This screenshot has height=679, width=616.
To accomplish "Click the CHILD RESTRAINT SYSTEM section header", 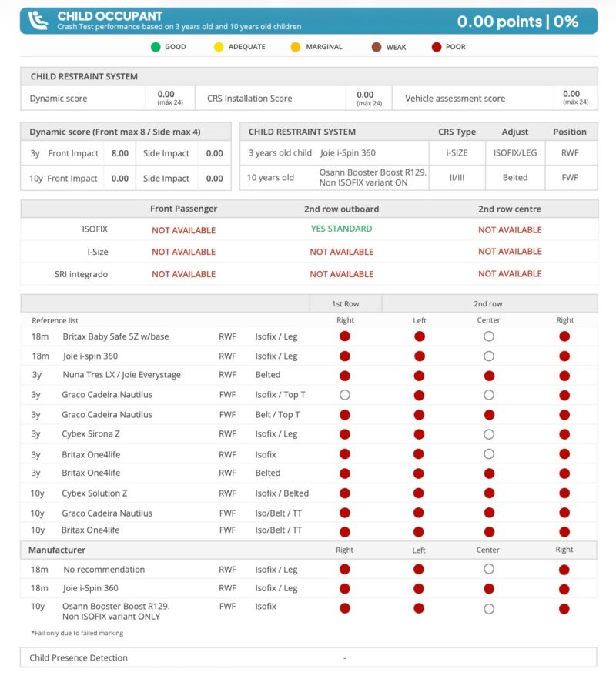I will point(309,76).
